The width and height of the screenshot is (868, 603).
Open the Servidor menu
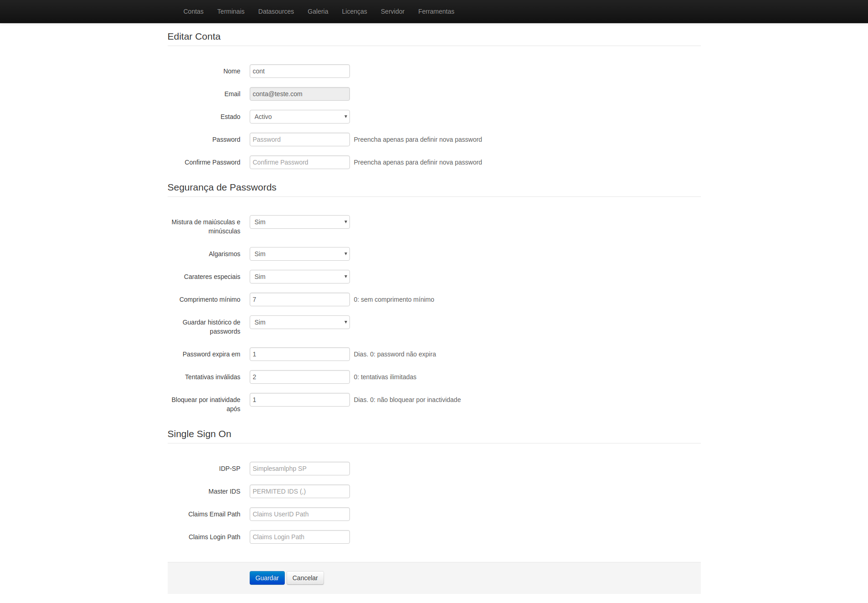coord(392,11)
